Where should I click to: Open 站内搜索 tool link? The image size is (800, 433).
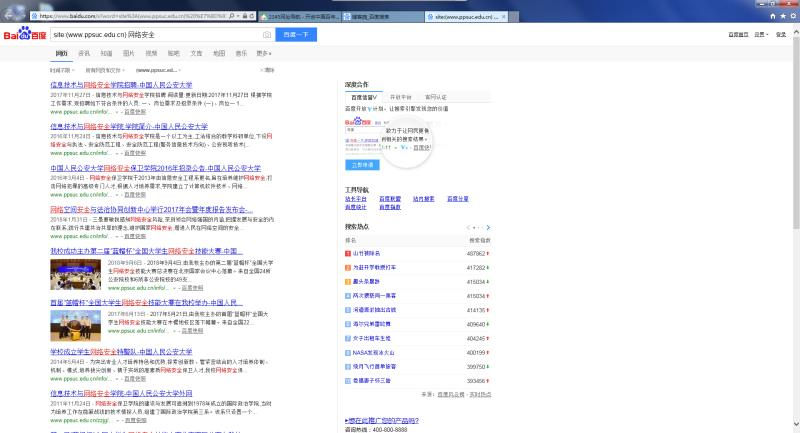click(423, 199)
